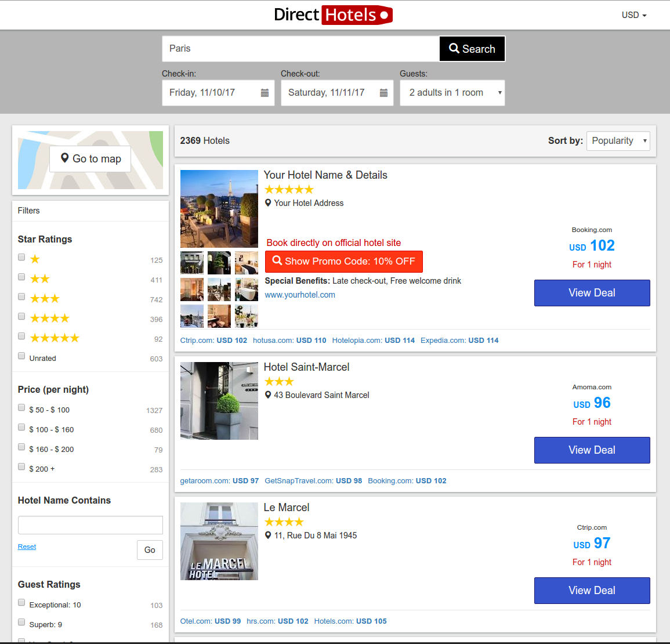Screen dimensions: 670x644
Task: Click the first small gallery thumbnail of Your Hotel
Action: click(192, 262)
